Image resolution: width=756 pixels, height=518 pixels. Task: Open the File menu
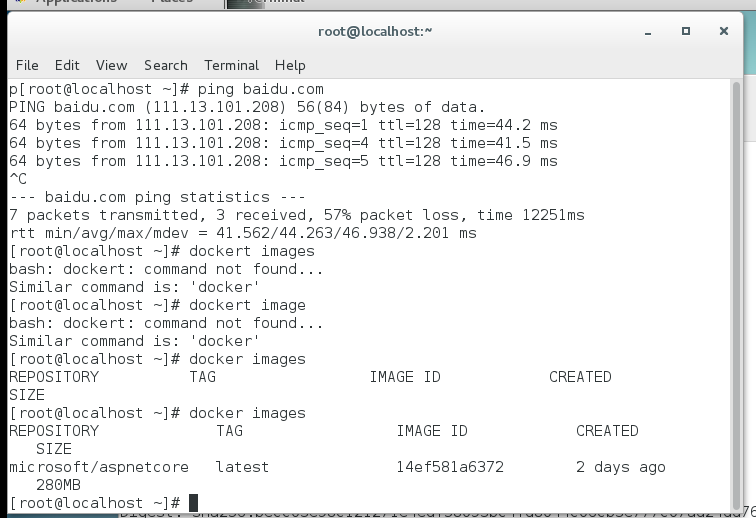tap(27, 65)
